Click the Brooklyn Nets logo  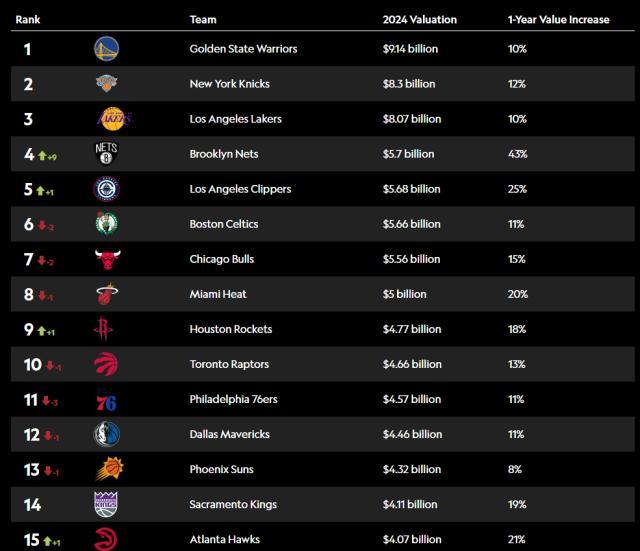[x=106, y=154]
